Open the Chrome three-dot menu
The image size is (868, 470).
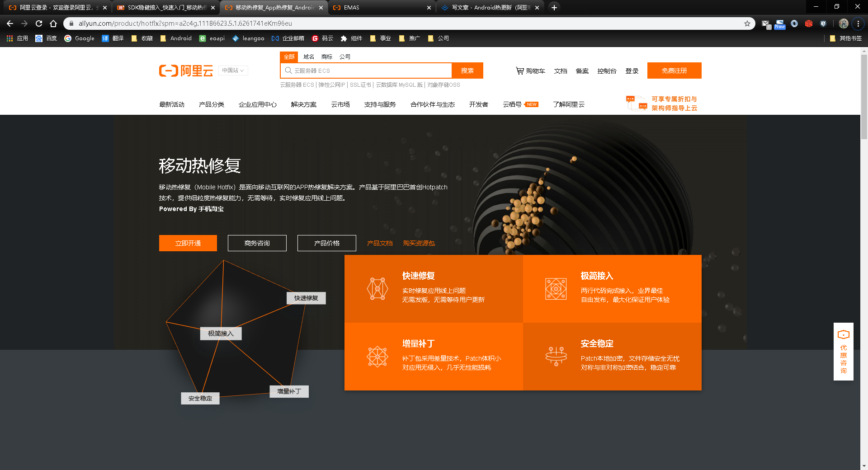858,23
